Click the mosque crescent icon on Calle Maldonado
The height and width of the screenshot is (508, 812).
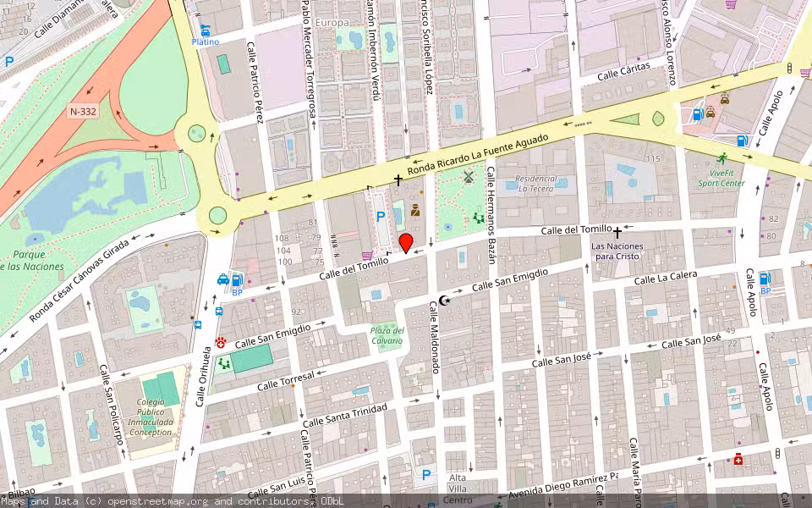point(444,301)
